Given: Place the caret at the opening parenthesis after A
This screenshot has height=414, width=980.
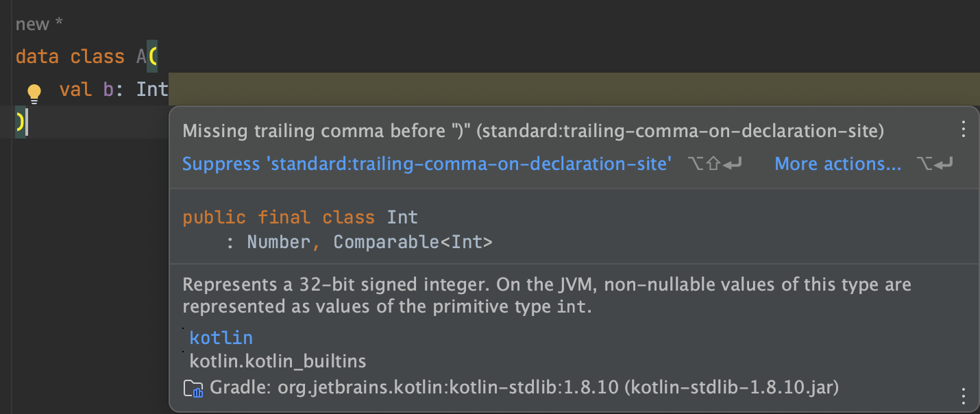Looking at the screenshot, I should coord(153,56).
